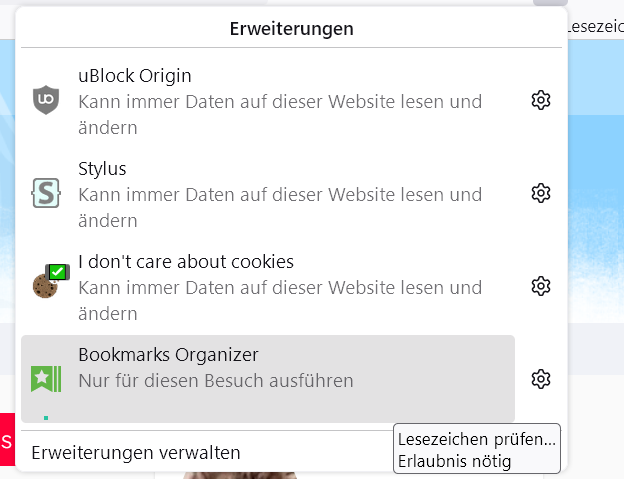The height and width of the screenshot is (479, 624).
Task: Click the green Bookmarks Organizer icon
Action: [x=46, y=379]
